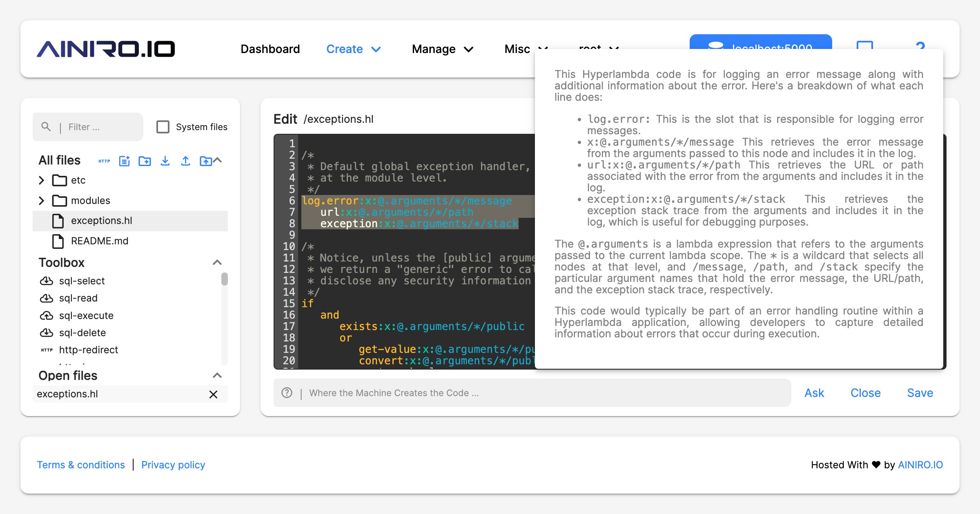The width and height of the screenshot is (980, 514).
Task: Click the search magnifier in the filter box
Action: [47, 126]
